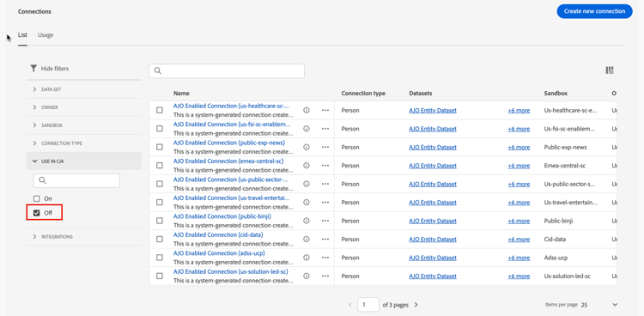644x316 pixels.
Task: Click info icon for adss-ucp connection
Action: click(306, 258)
